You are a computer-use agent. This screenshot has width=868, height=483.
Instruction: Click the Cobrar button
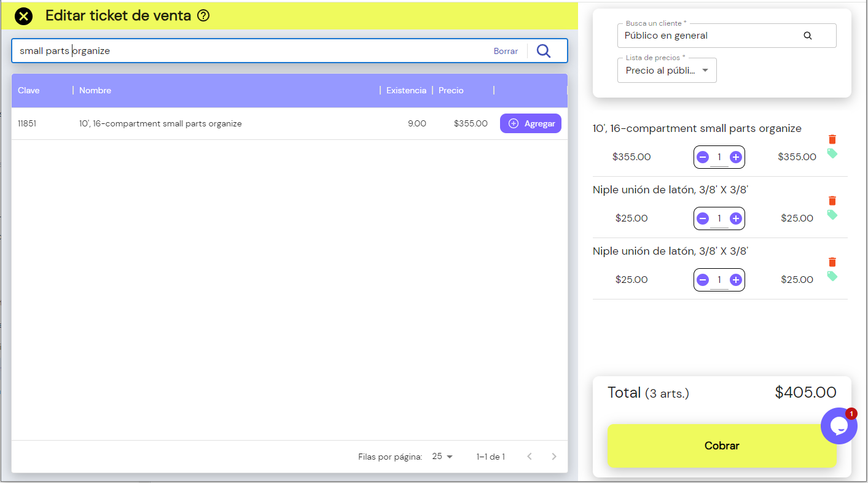pyautogui.click(x=722, y=446)
